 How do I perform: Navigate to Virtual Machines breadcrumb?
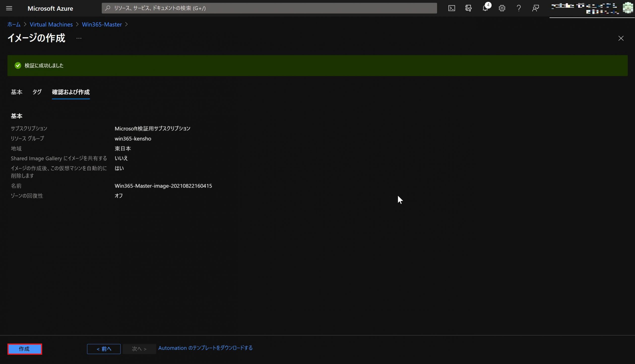tap(51, 24)
